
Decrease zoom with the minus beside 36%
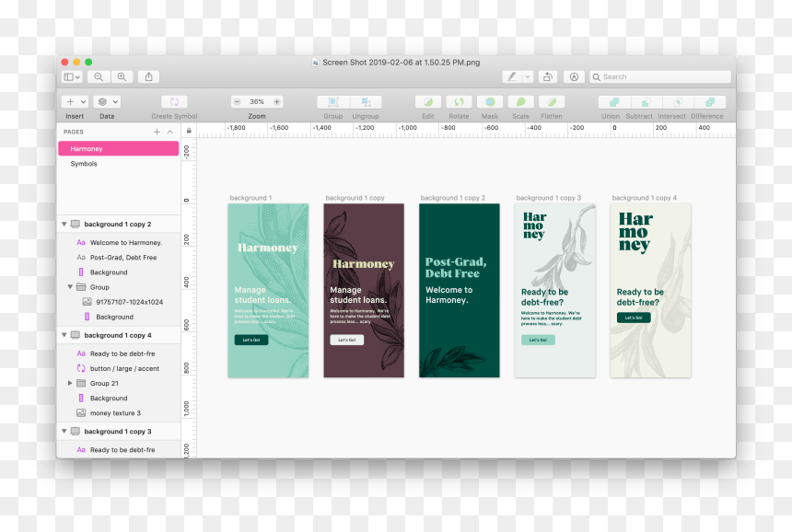[x=237, y=102]
